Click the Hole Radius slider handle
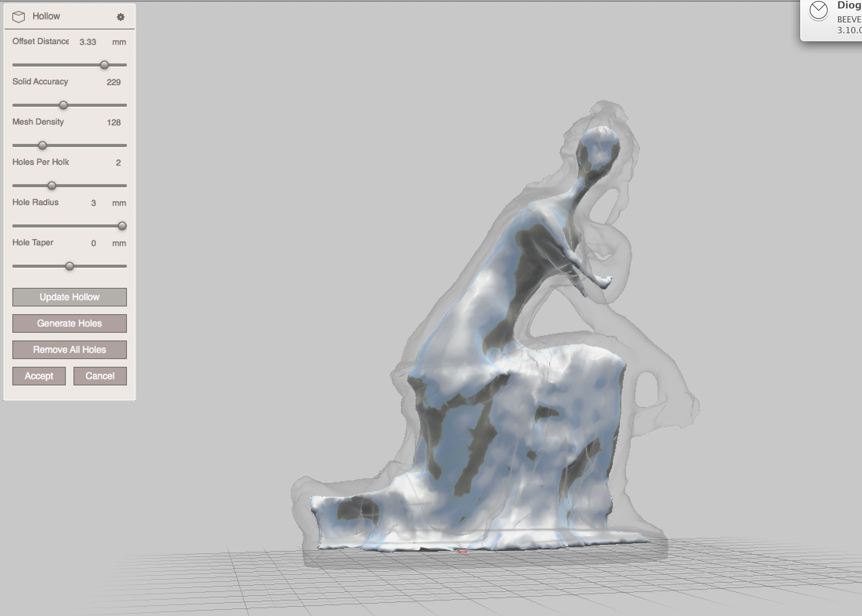This screenshot has height=616, width=862. 122,226
